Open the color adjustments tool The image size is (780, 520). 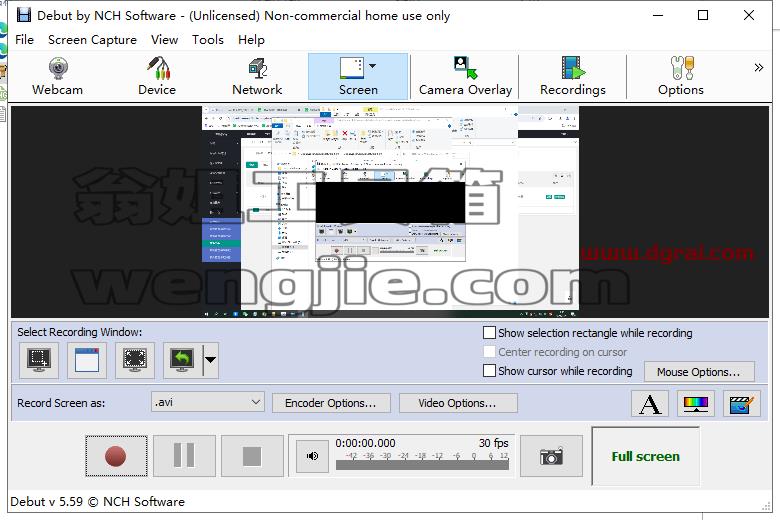[x=696, y=404]
